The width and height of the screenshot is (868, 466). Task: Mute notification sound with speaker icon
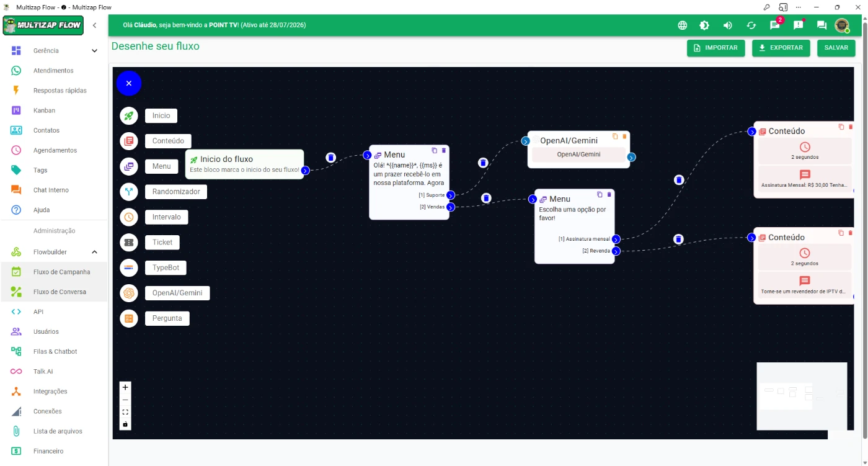728,25
